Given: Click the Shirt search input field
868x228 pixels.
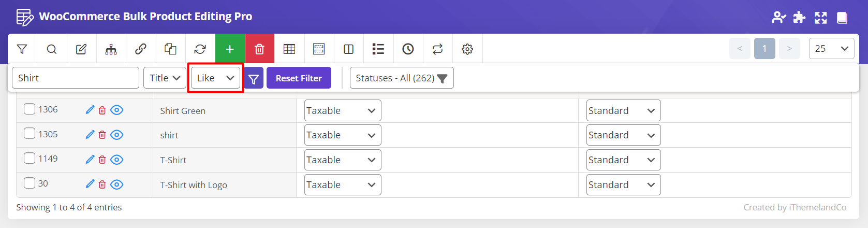Looking at the screenshot, I should (76, 78).
